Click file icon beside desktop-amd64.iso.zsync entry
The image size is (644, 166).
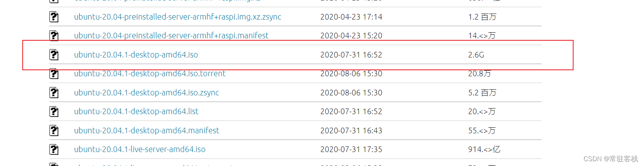coord(54,93)
